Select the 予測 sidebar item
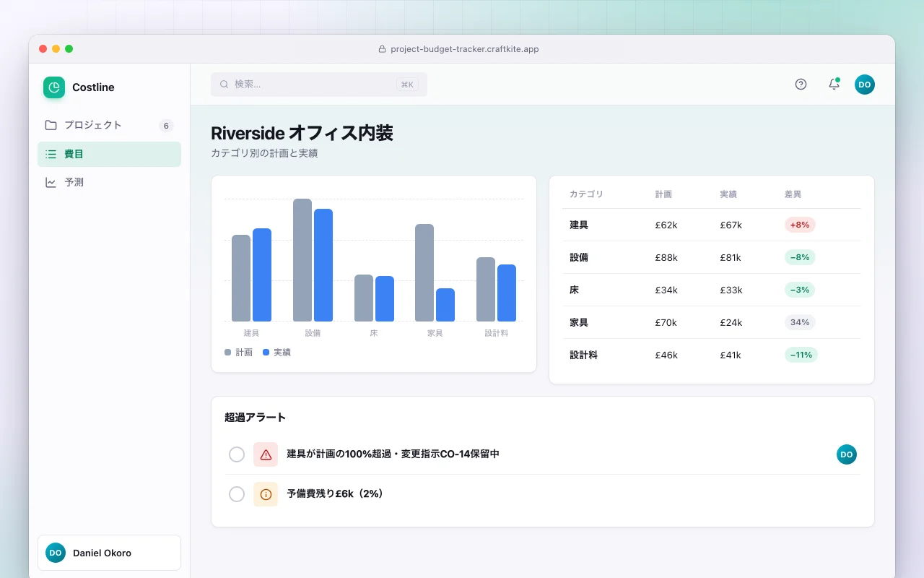The image size is (924, 578). click(109, 183)
